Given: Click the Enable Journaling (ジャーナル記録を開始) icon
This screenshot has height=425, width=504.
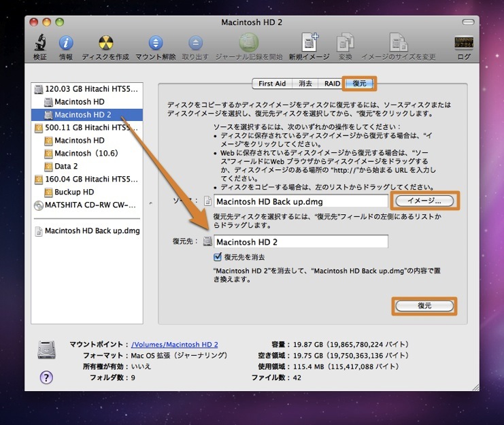Looking at the screenshot, I should pos(249,42).
